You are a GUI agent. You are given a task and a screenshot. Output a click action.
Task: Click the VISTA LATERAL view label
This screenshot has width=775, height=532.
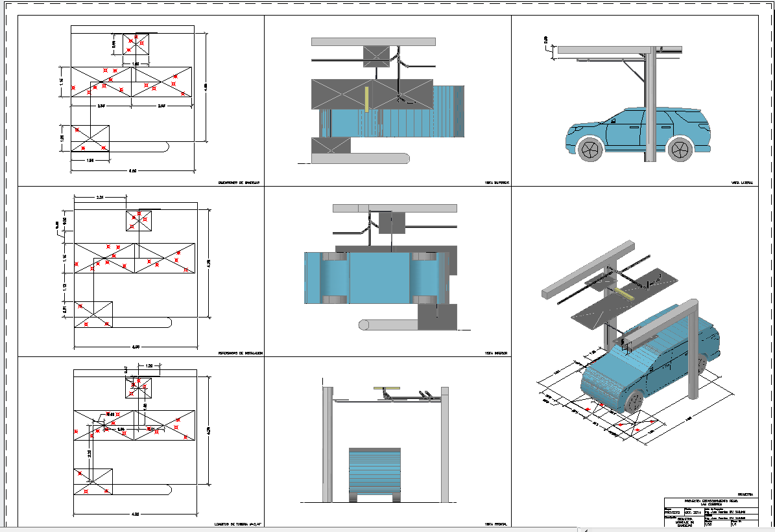tap(742, 183)
